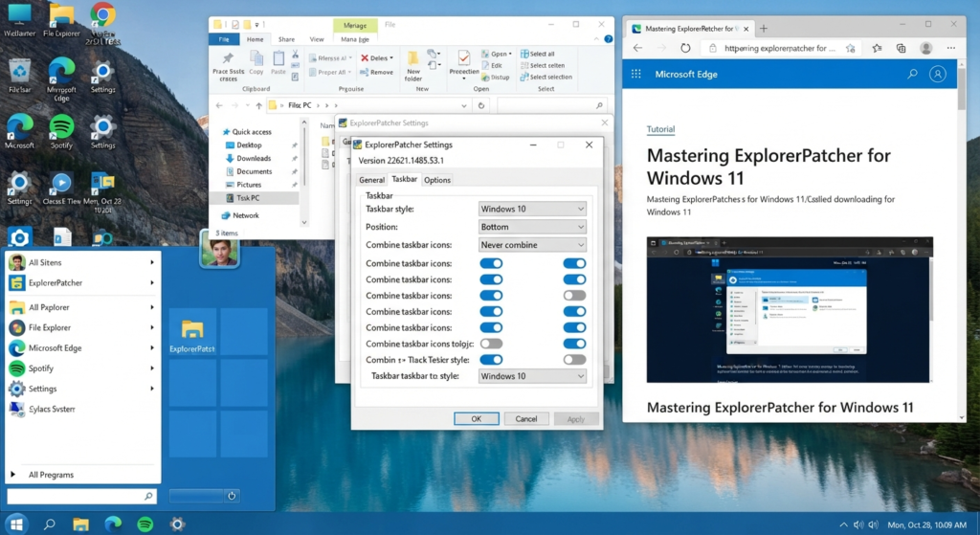Open the dropdown showing Never combine
Viewport: 980px width, 535px height.
(x=532, y=245)
